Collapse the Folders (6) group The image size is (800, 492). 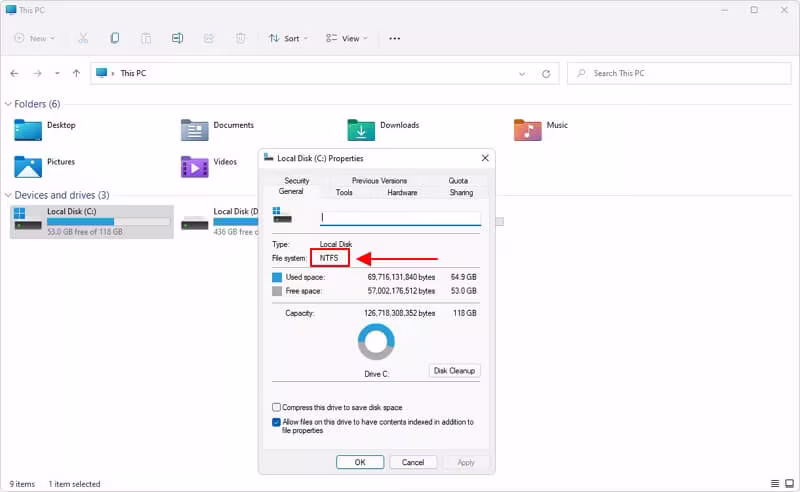coord(8,104)
